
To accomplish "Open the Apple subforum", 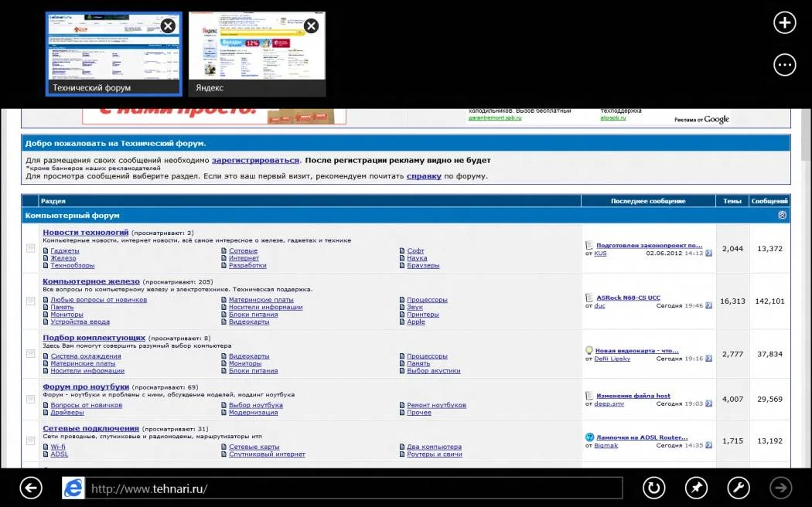I will (x=416, y=322).
